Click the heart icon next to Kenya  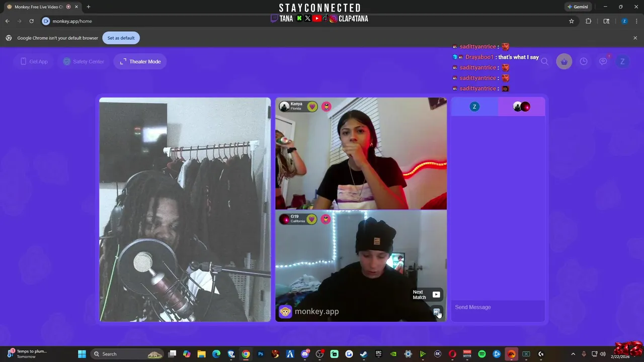[312, 107]
